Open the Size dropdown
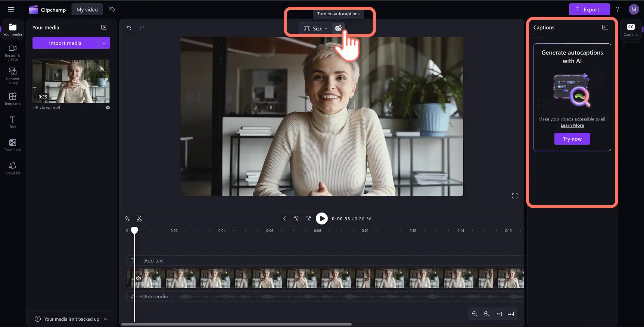644x327 pixels. [316, 28]
